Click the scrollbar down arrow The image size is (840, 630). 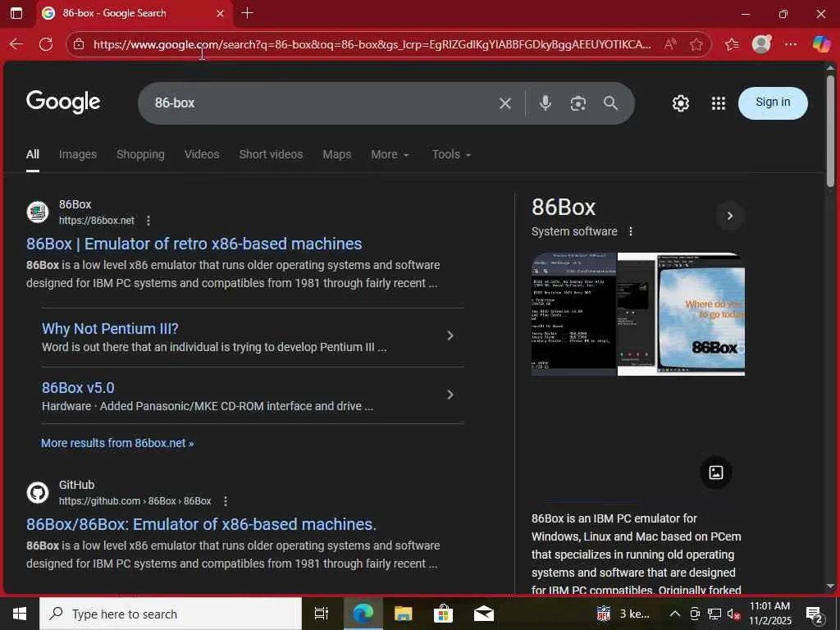[x=830, y=587]
